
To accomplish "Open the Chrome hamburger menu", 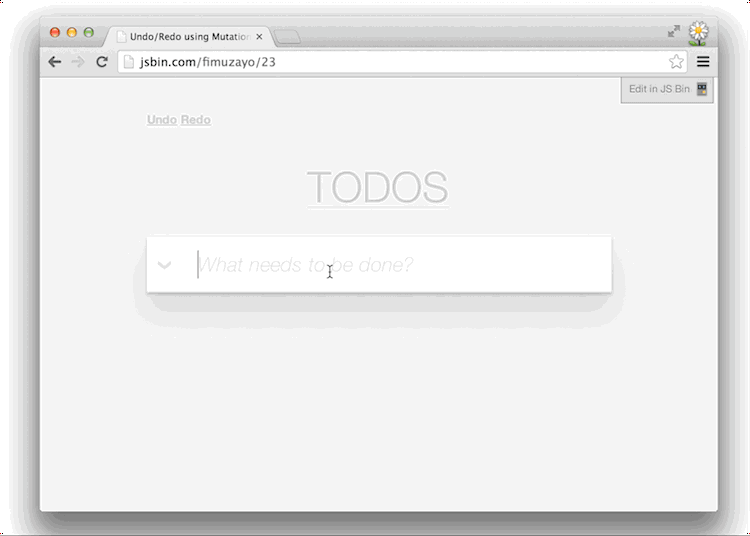I will [x=703, y=62].
